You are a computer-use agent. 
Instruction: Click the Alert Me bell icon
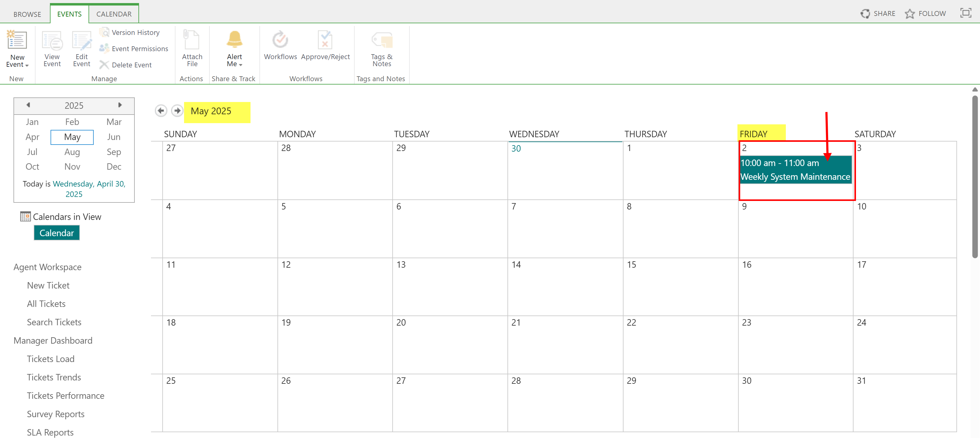coord(234,40)
